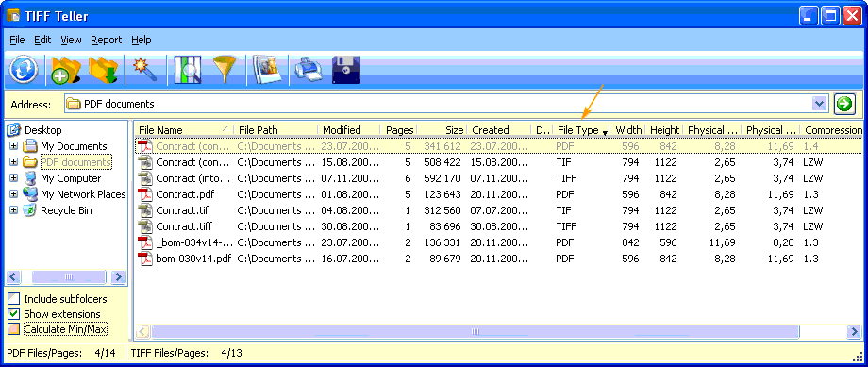Select the Contract.tiff file name

pyautogui.click(x=184, y=227)
